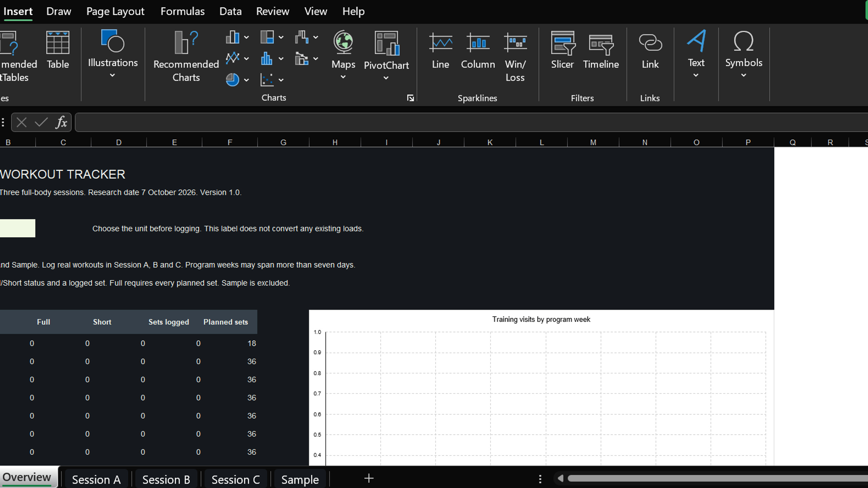The width and height of the screenshot is (868, 488).
Task: Add a new sheet with the plus button
Action: [369, 478]
